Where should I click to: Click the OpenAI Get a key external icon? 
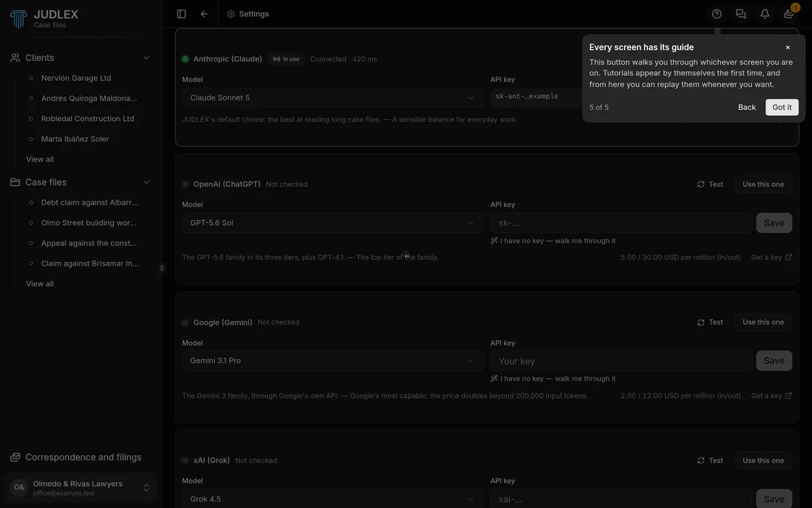[x=788, y=257]
